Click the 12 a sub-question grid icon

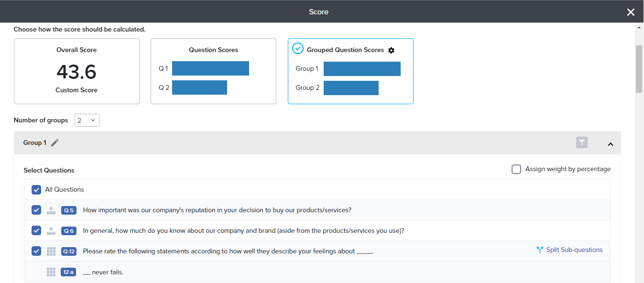(51, 272)
